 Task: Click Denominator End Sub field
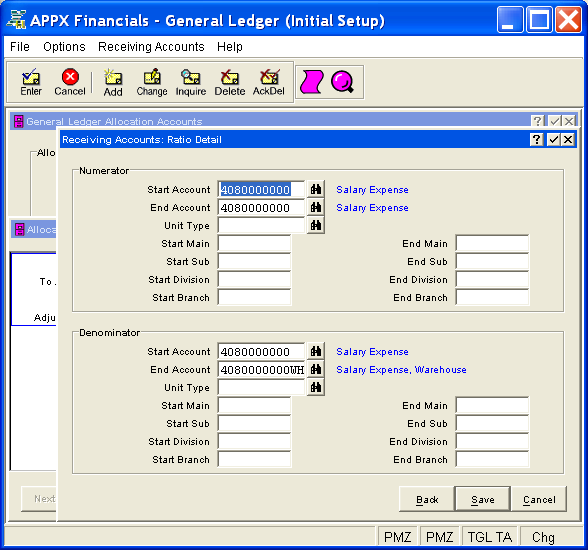(x=492, y=423)
